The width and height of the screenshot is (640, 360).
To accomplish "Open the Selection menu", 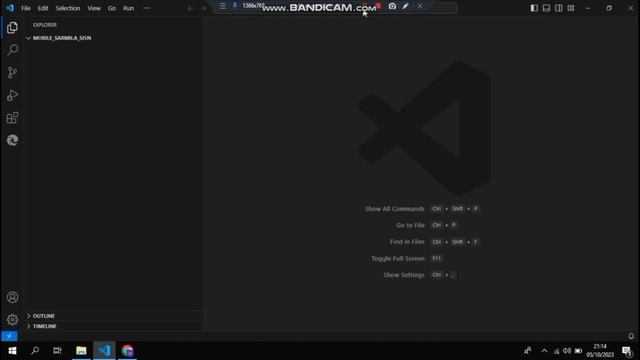I will 68,8.
